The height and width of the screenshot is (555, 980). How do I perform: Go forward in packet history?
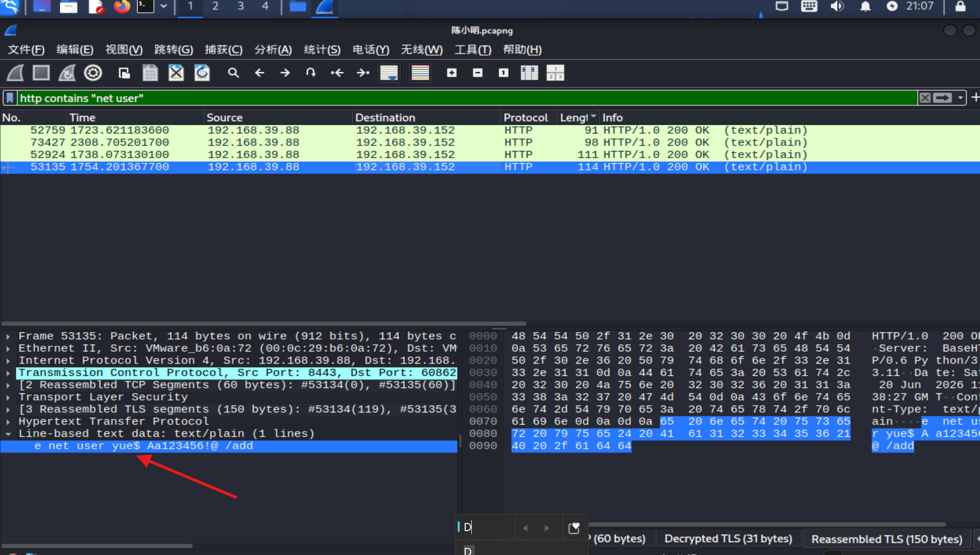[x=285, y=73]
